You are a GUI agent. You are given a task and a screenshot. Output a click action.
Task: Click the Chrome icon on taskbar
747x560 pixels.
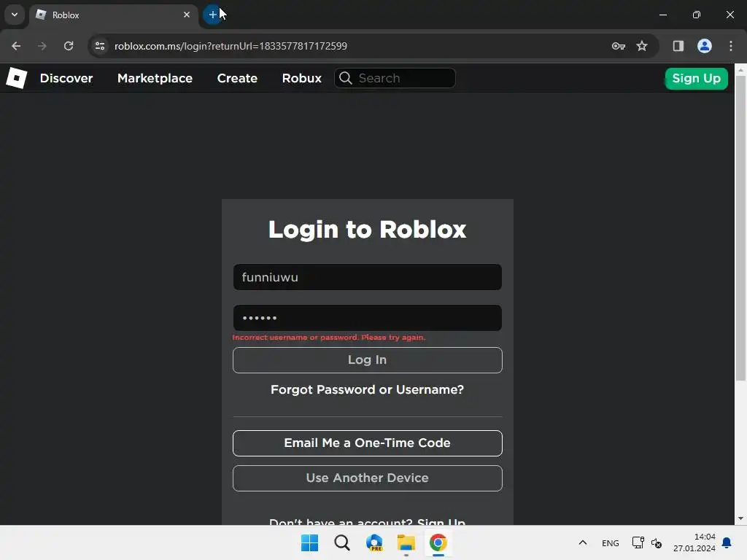(438, 542)
